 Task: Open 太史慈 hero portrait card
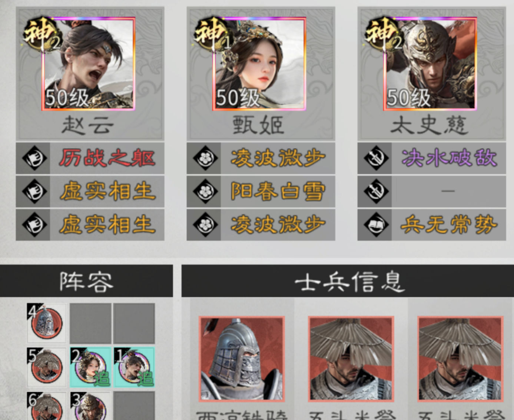coord(430,64)
